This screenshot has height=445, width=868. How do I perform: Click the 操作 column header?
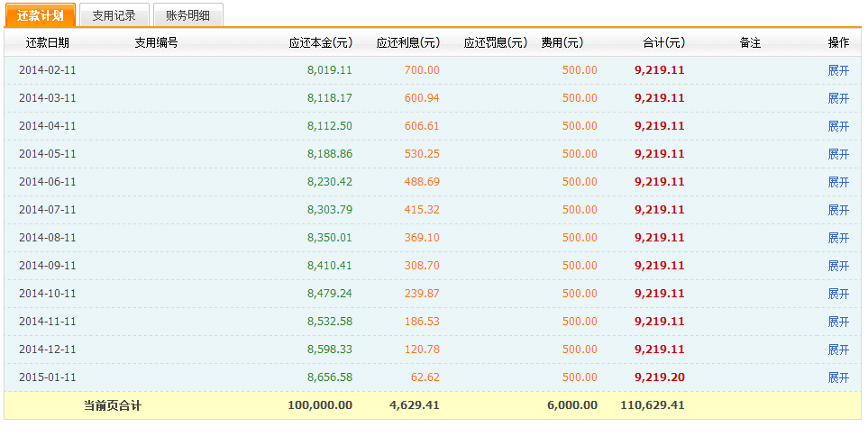pos(838,42)
